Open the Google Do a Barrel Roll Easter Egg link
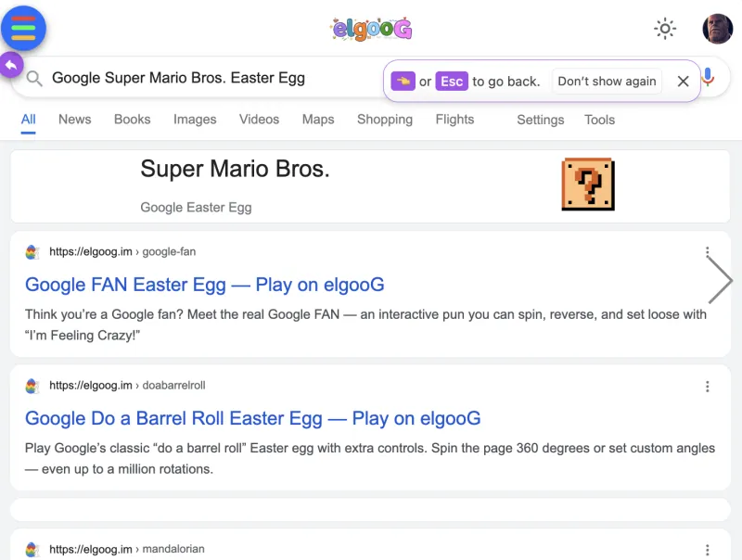This screenshot has height=560, width=742. pyautogui.click(x=252, y=419)
